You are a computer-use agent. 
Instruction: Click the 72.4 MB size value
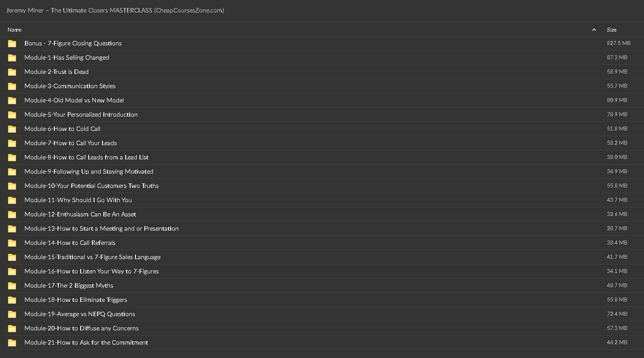point(617,314)
